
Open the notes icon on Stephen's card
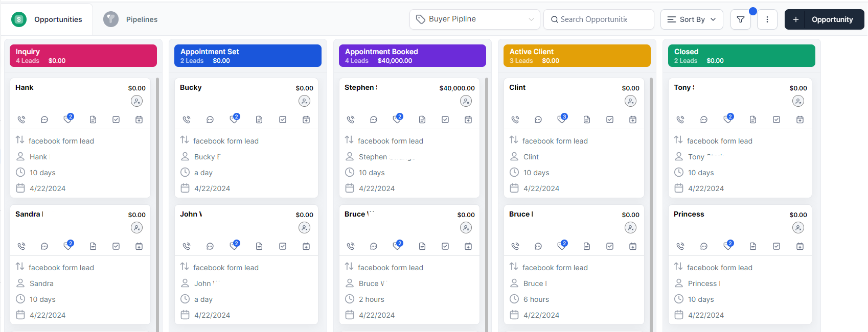point(422,120)
